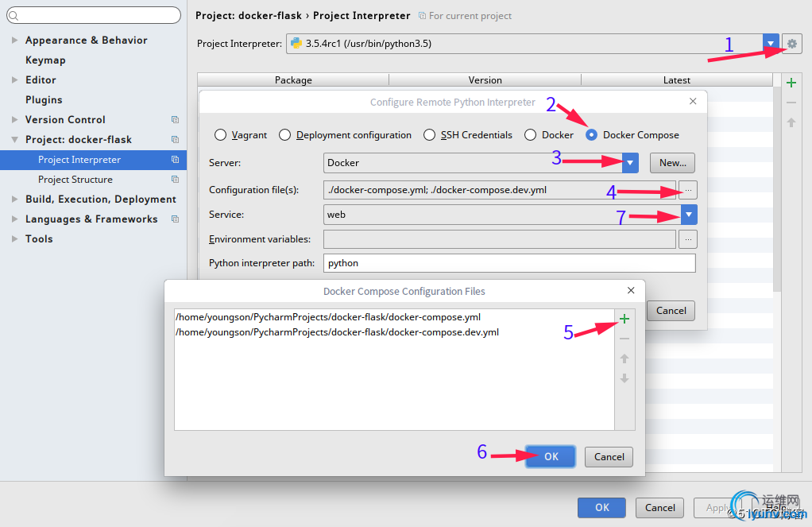Expand the Editor settings section

tap(14, 79)
